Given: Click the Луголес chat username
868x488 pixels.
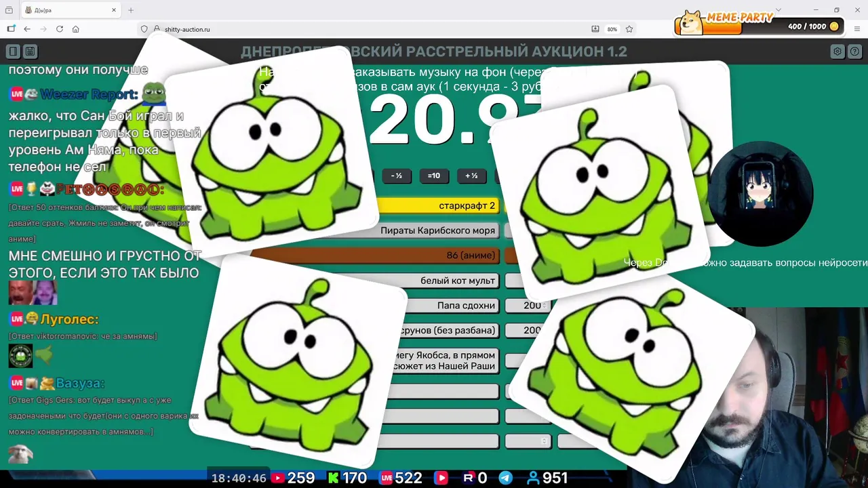Looking at the screenshot, I should click(69, 319).
